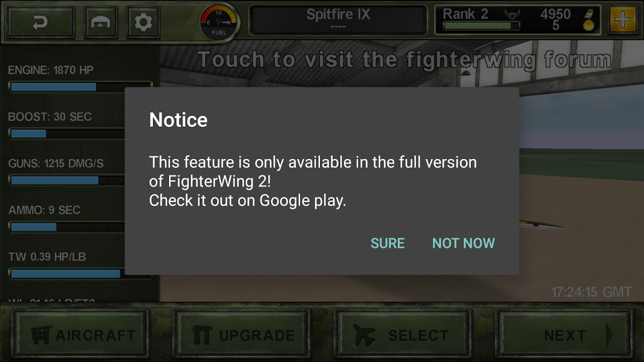Tap the rank wings badge icon
This screenshot has width=644, height=362.
(x=512, y=14)
